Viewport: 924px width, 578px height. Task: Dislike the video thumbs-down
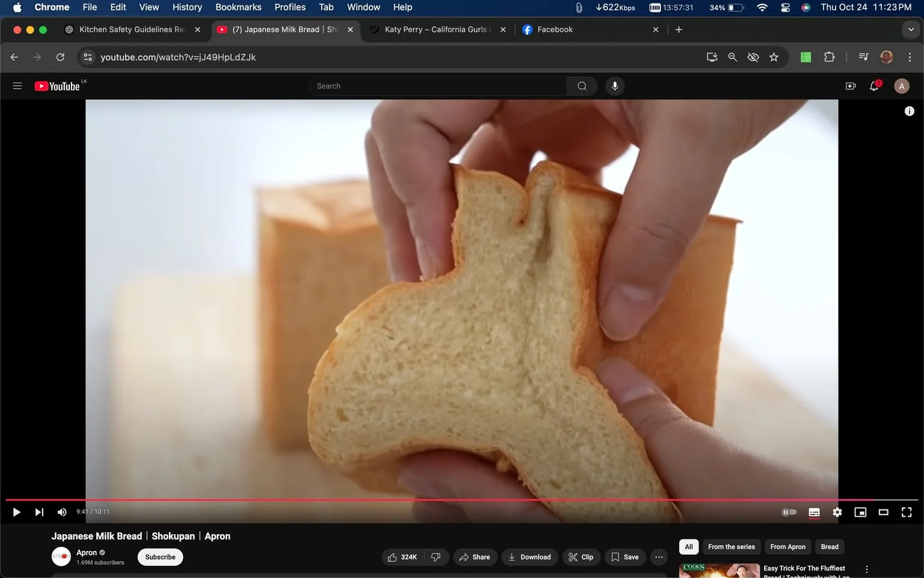pos(436,557)
